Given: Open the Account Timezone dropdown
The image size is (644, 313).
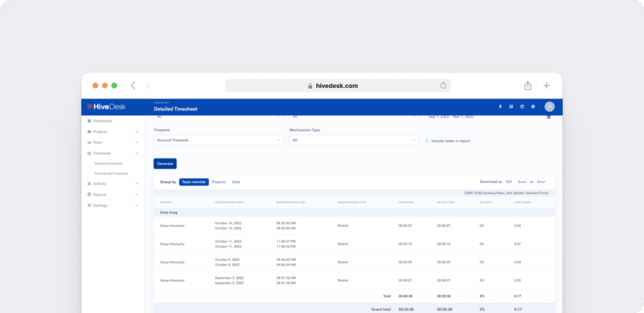Looking at the screenshot, I should tap(218, 140).
